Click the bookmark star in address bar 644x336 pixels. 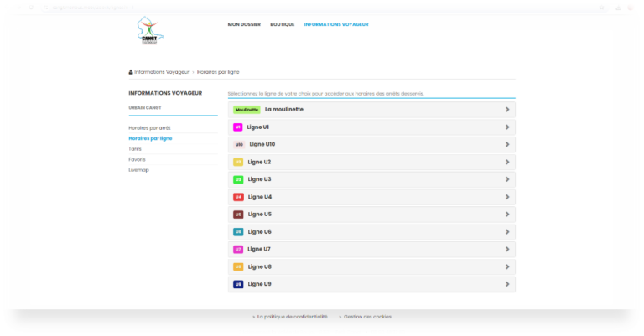(x=602, y=8)
